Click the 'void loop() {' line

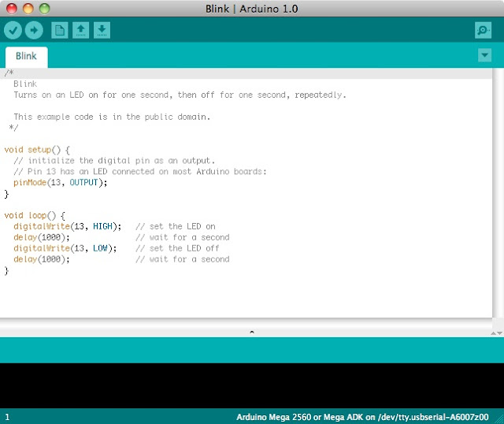35,215
